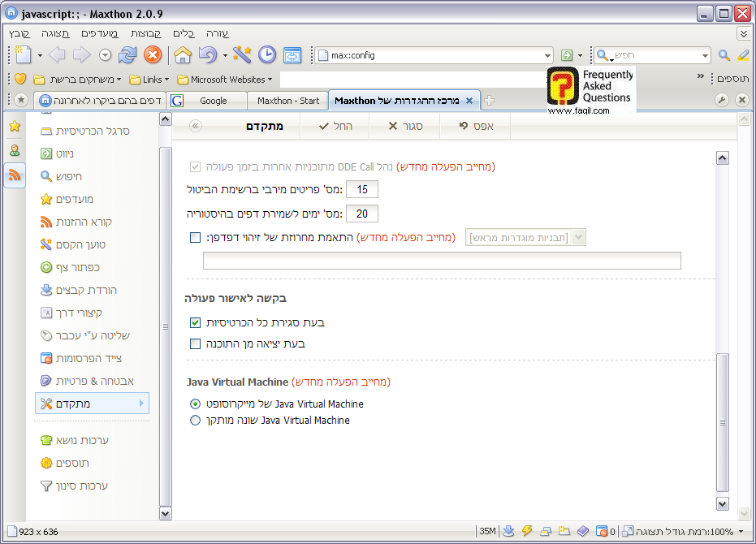This screenshot has width=756, height=544.
Task: Click the Back navigation arrow
Action: tap(56, 55)
